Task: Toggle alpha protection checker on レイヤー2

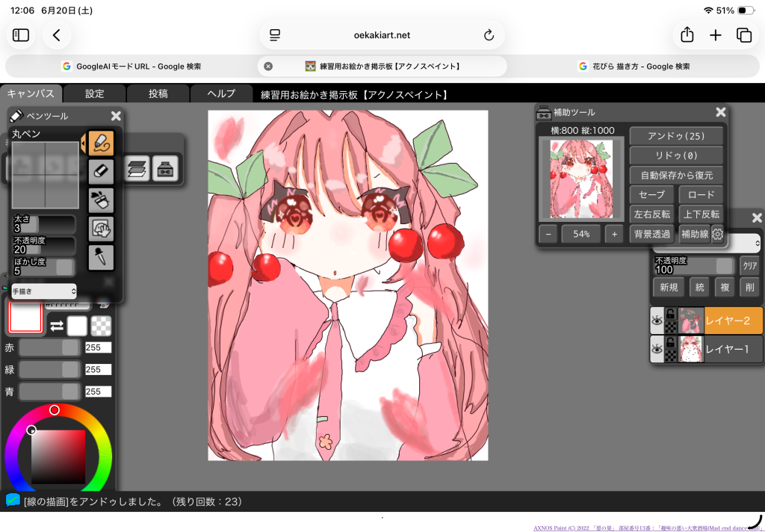Action: pyautogui.click(x=672, y=327)
